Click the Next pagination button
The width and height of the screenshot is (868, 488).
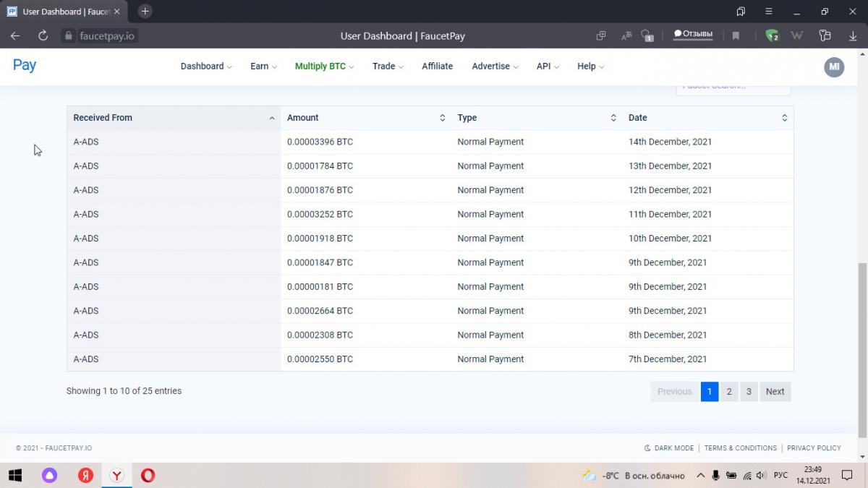[775, 392]
